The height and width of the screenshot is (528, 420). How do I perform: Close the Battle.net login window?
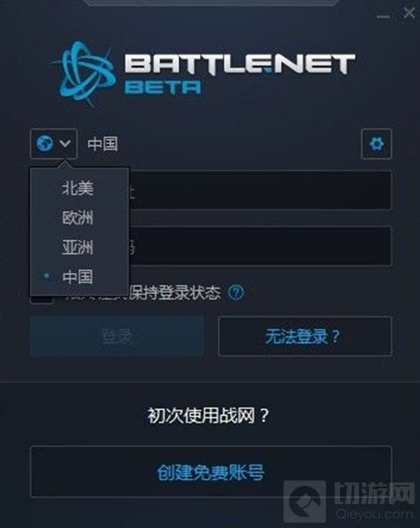click(x=409, y=13)
